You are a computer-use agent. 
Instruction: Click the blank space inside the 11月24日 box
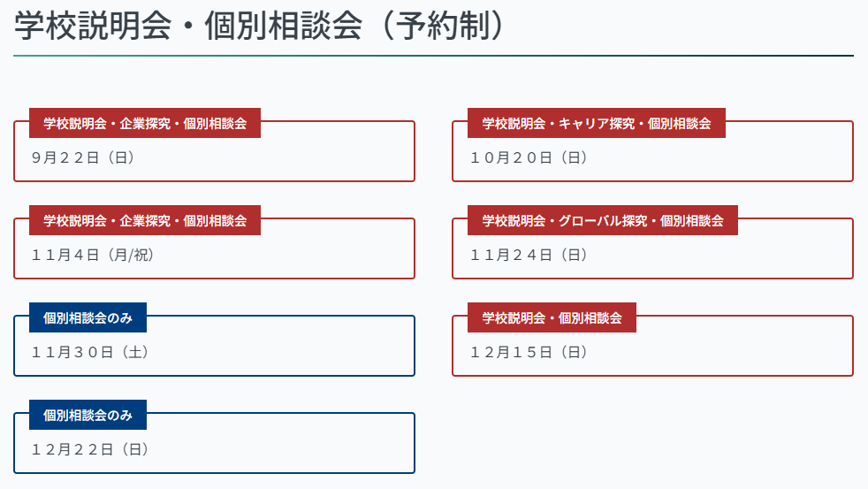tap(720, 256)
